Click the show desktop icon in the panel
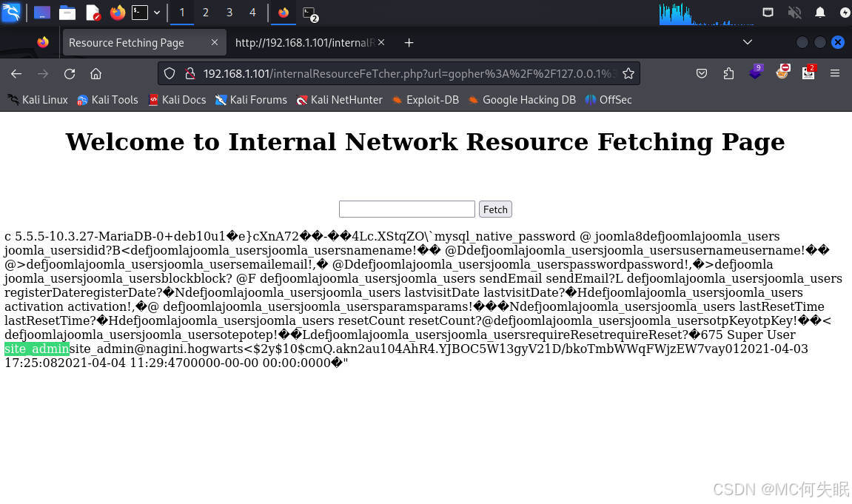Image resolution: width=852 pixels, height=504 pixels. pos(42,12)
